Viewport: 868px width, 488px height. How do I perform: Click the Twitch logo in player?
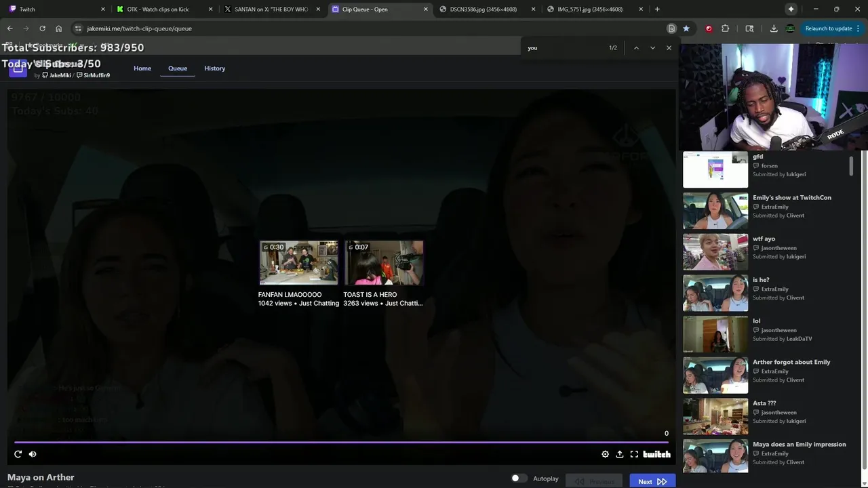pos(656,454)
